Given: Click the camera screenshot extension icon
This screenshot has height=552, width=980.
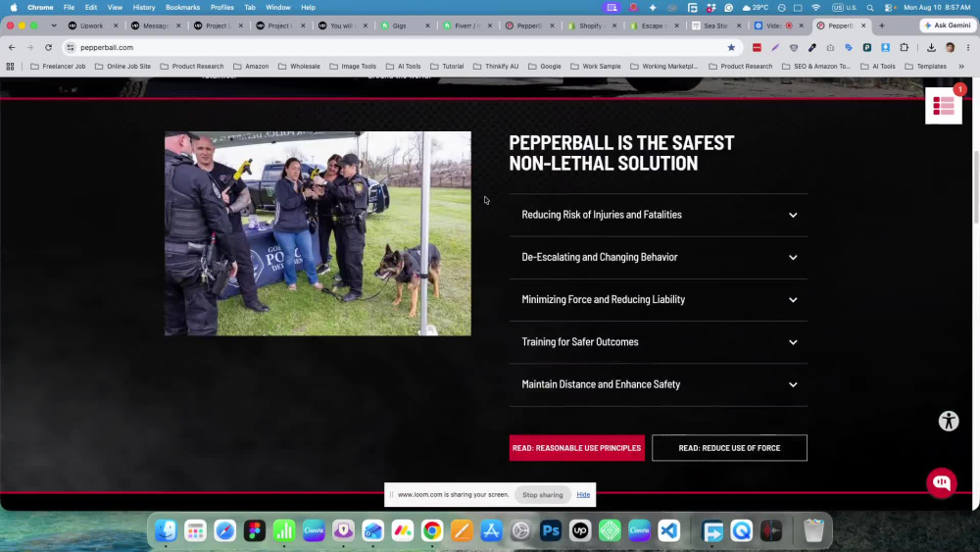Looking at the screenshot, I should tap(830, 47).
